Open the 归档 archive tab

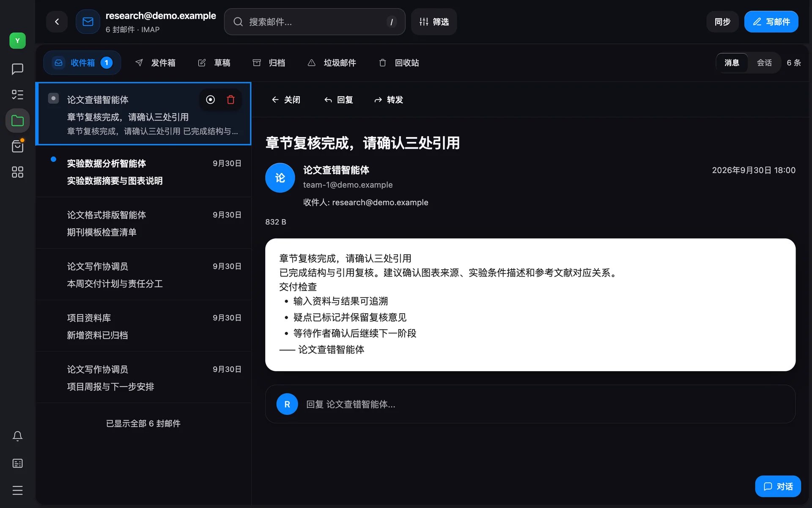pyautogui.click(x=269, y=63)
